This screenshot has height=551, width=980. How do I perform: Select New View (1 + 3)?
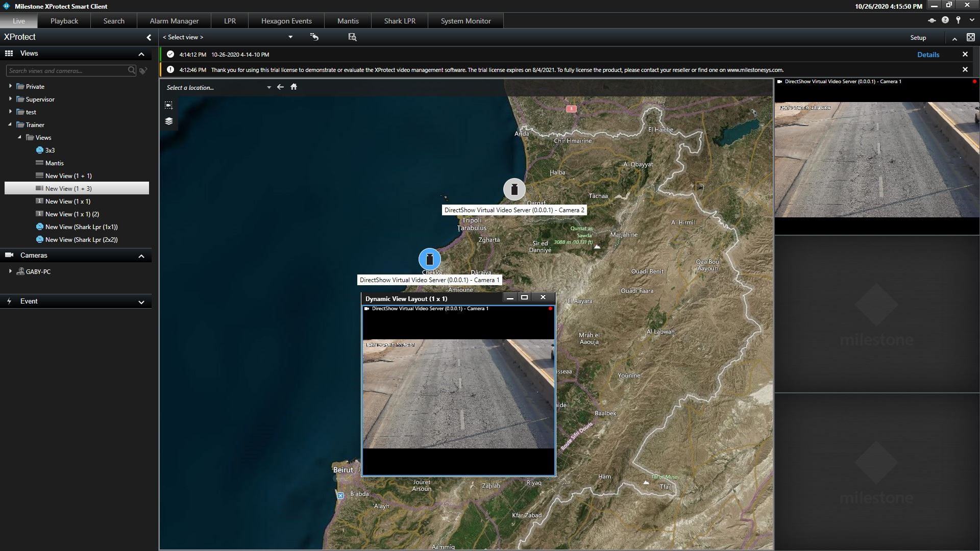click(77, 188)
